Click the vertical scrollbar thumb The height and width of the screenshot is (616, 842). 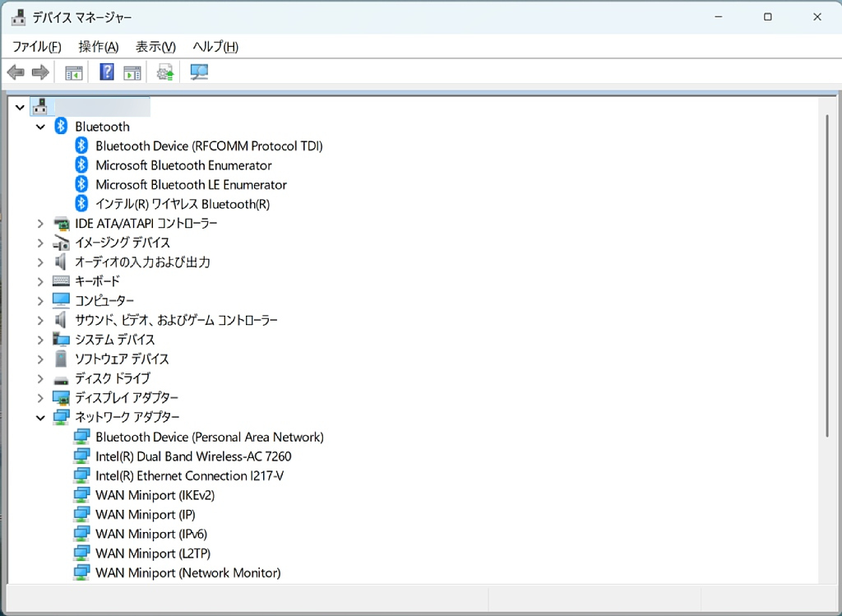pos(827,276)
